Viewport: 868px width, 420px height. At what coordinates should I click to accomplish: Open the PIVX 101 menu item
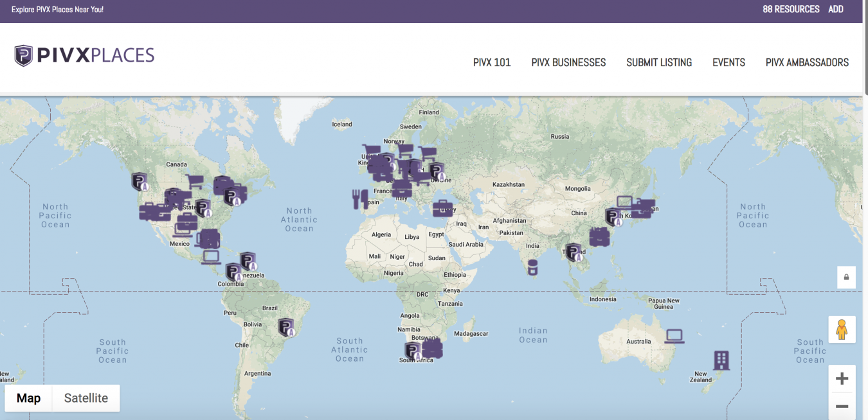pos(492,62)
